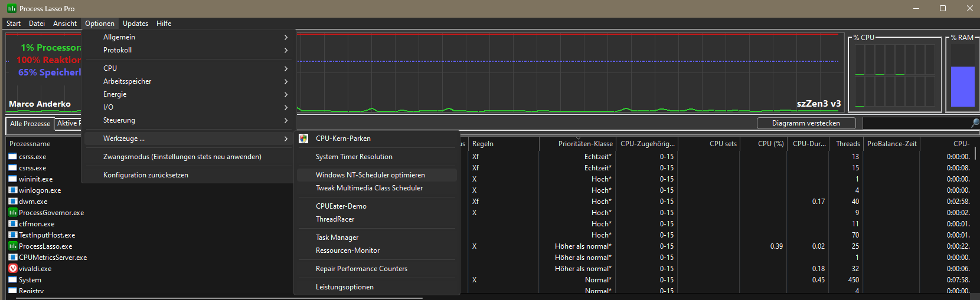Expand the Steuerung submenu
Image resolution: width=980 pixels, height=300 pixels.
pos(188,120)
